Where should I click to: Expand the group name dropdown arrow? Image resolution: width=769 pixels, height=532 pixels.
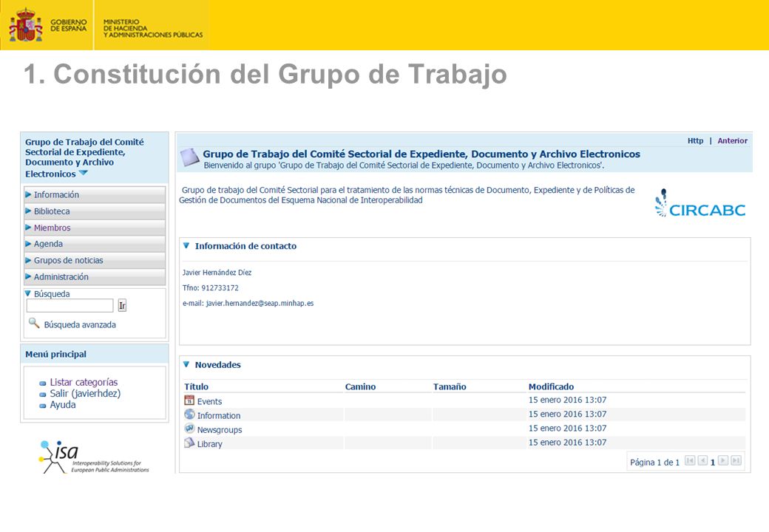83,174
